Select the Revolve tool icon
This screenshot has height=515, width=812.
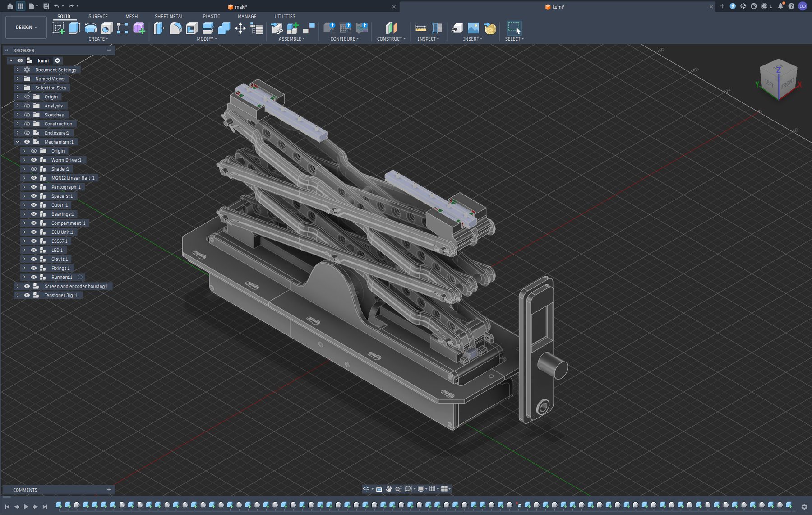point(91,28)
